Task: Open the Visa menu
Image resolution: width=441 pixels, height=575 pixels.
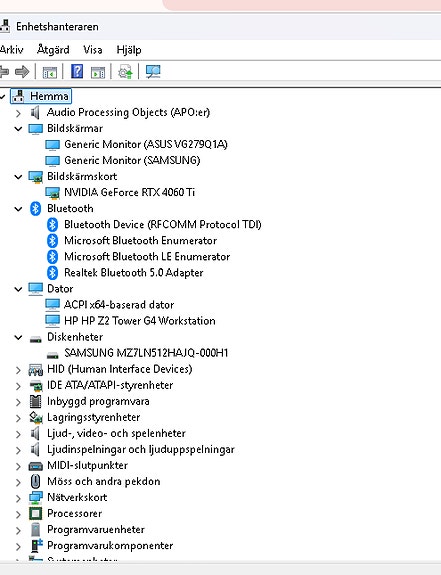Action: click(x=92, y=50)
